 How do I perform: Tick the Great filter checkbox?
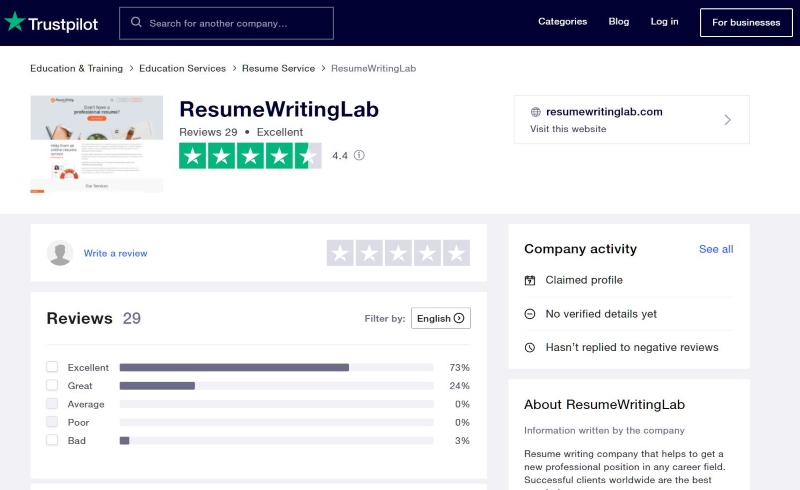tap(52, 385)
